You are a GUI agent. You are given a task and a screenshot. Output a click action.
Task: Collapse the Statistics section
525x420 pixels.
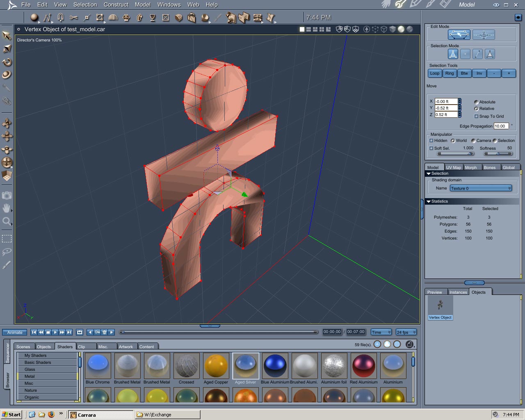point(429,201)
